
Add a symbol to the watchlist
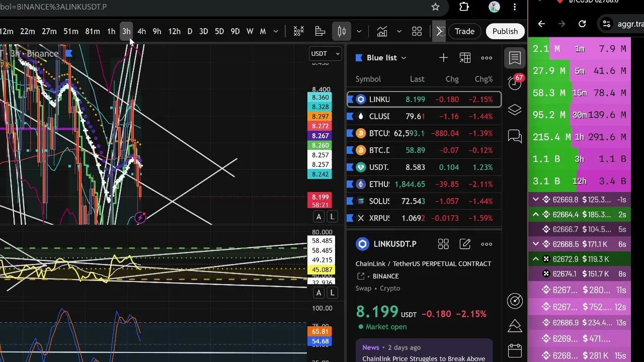coord(443,58)
